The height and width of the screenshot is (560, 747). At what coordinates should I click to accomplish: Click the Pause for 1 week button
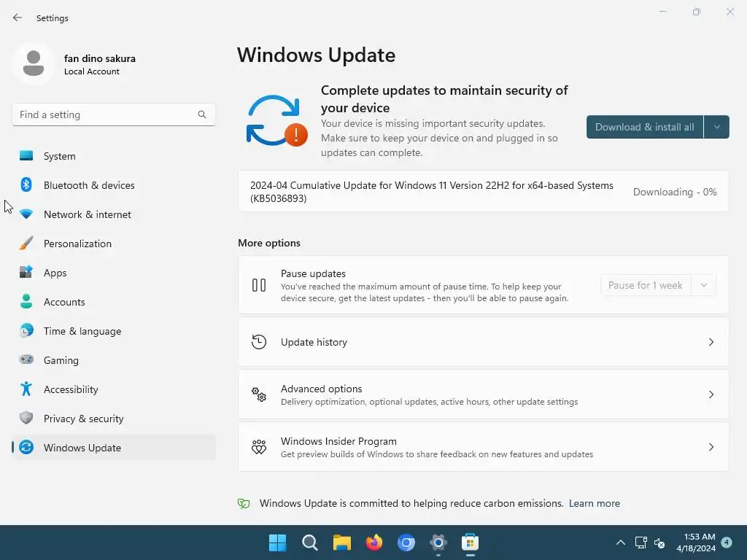[646, 285]
